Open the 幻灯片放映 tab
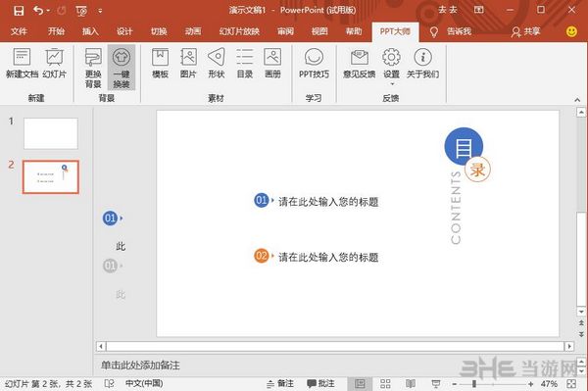 239,31
